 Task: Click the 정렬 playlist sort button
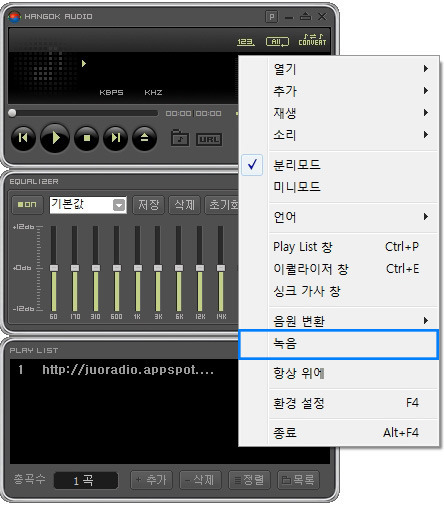point(249,480)
